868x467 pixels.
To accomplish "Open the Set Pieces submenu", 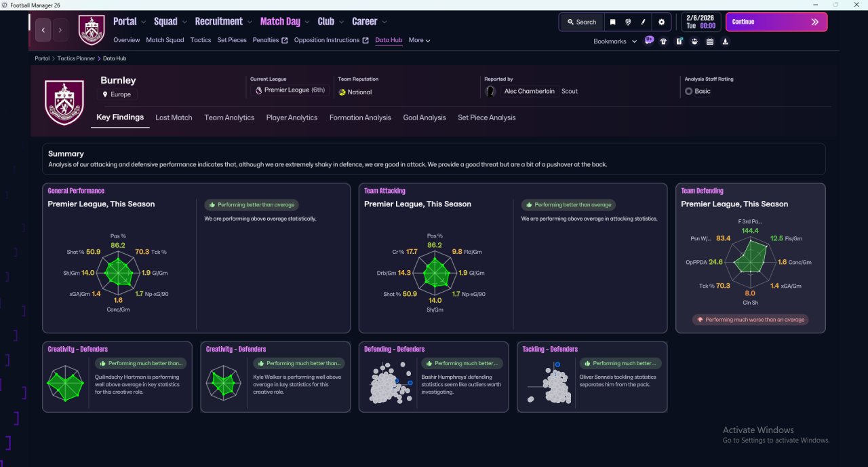I will click(x=232, y=40).
